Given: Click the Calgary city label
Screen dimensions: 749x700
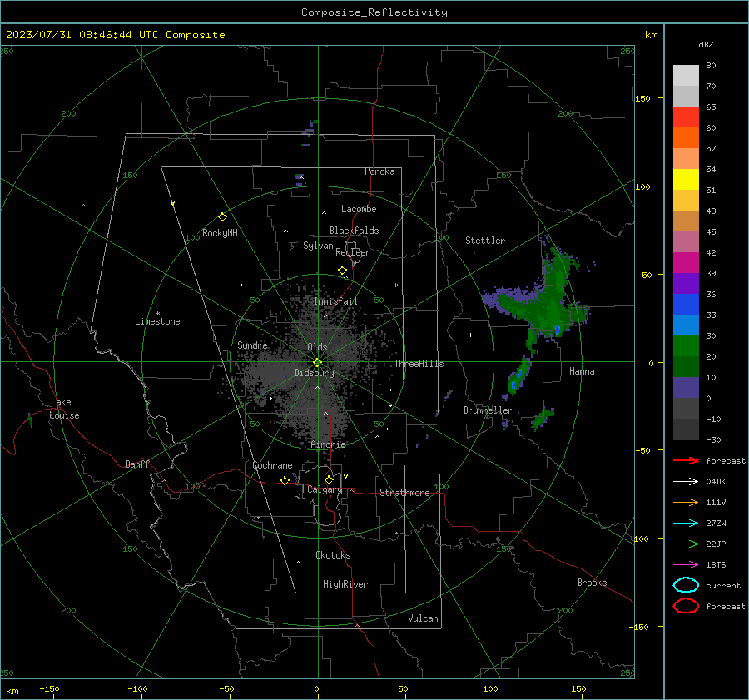Looking at the screenshot, I should point(325,489).
